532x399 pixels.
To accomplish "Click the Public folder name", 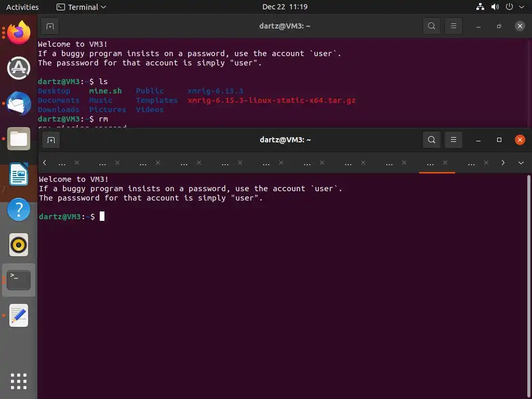I will 150,91.
